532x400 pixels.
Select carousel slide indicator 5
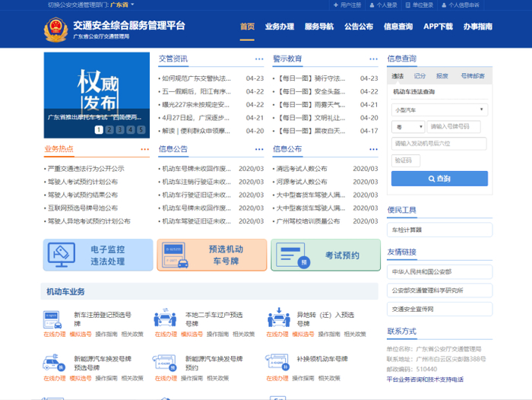[141, 130]
